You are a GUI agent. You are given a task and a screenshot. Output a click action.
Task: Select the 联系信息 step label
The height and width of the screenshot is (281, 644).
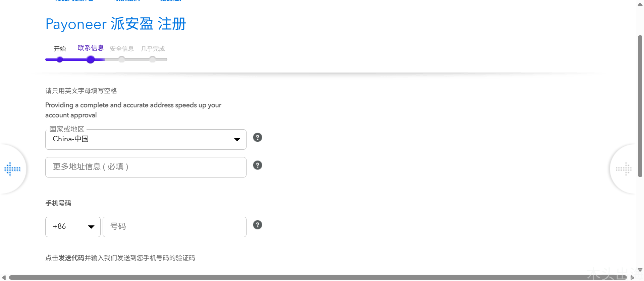(91, 48)
